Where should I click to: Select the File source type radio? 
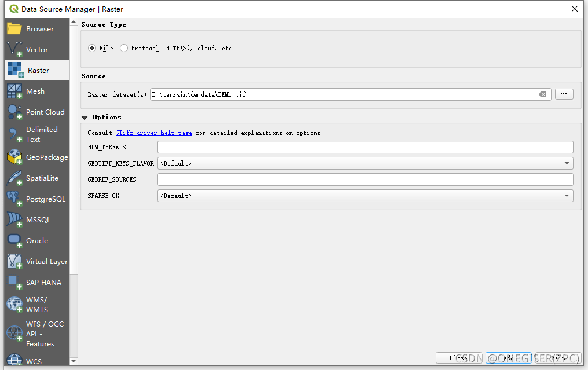[92, 48]
